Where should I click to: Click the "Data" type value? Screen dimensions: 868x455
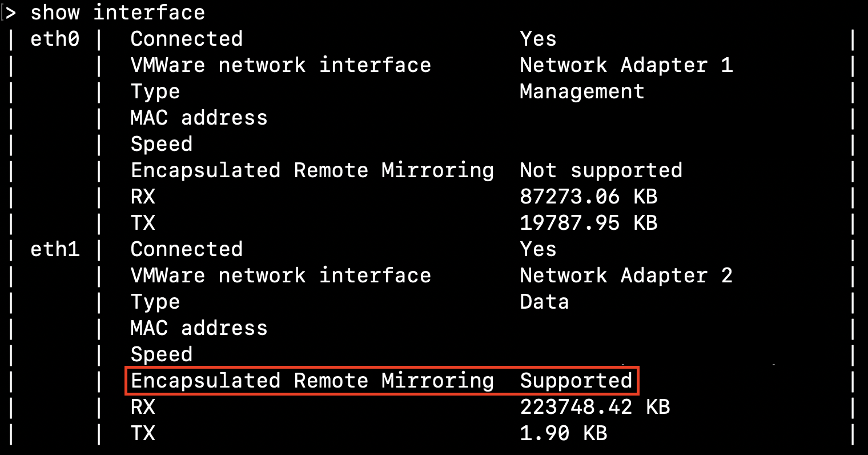pyautogui.click(x=544, y=302)
